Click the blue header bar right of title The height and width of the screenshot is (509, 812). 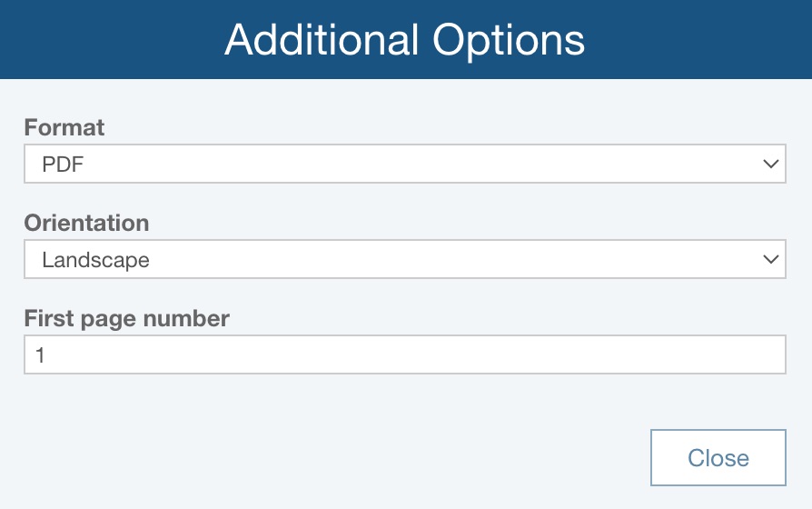[x=699, y=40]
